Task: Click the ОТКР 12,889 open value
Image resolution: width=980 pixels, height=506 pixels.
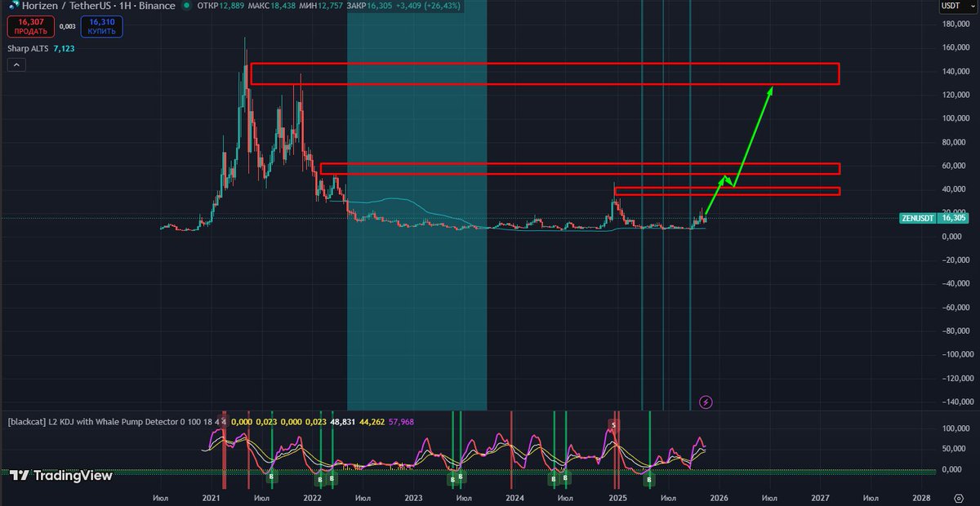Action: pyautogui.click(x=221, y=6)
